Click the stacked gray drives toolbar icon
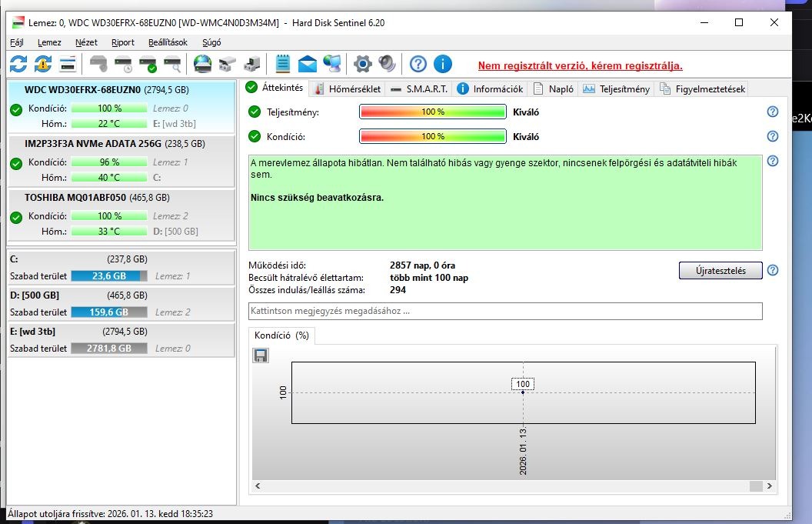 point(228,65)
